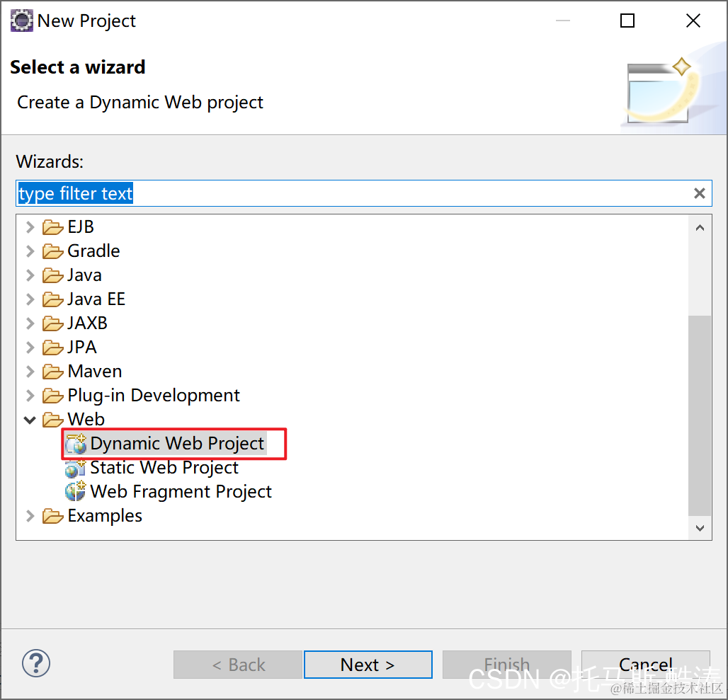Image resolution: width=728 pixels, height=700 pixels.
Task: Collapse the Web category
Action: (30, 420)
